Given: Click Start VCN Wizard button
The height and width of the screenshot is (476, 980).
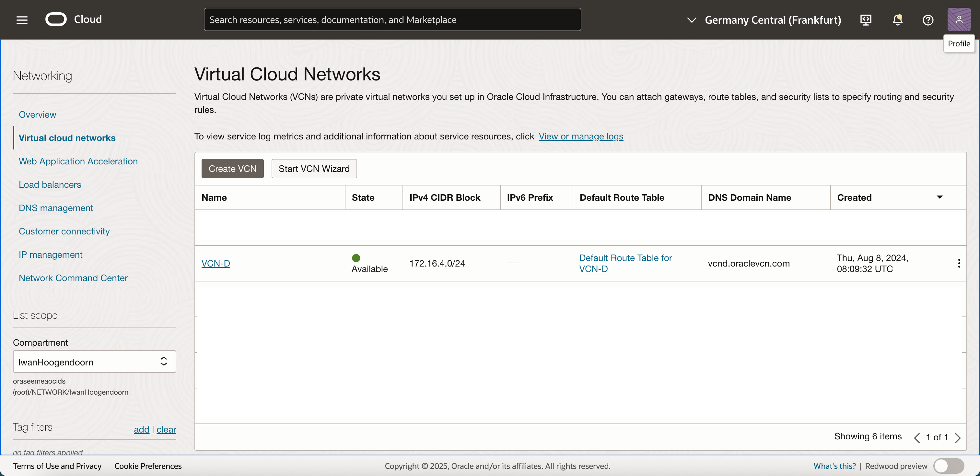Looking at the screenshot, I should [314, 169].
